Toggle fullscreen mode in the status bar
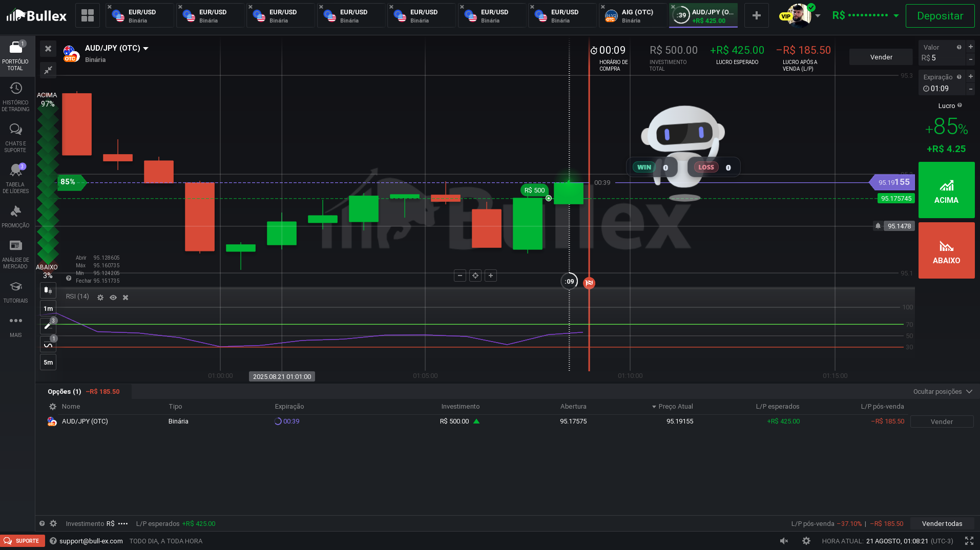 coord(969,541)
